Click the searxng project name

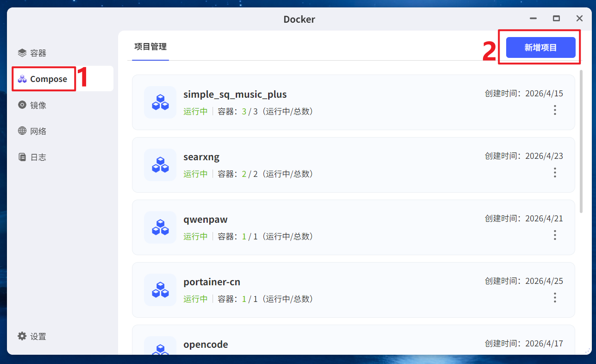201,157
